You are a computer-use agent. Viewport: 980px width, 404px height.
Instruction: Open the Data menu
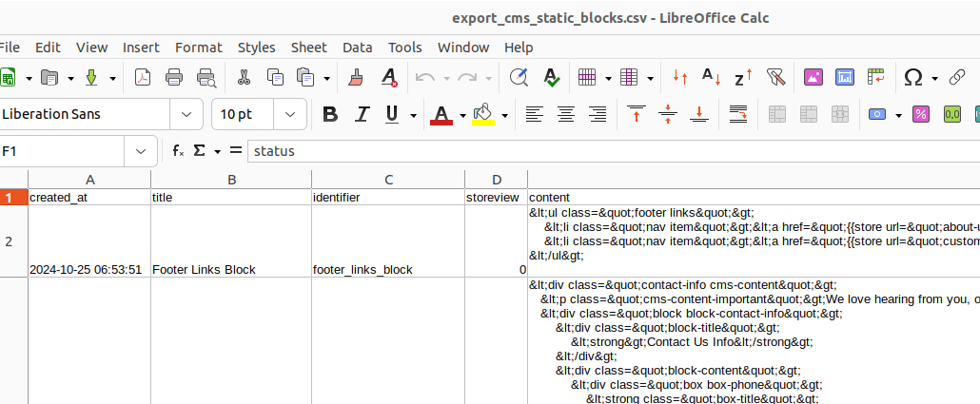click(358, 48)
